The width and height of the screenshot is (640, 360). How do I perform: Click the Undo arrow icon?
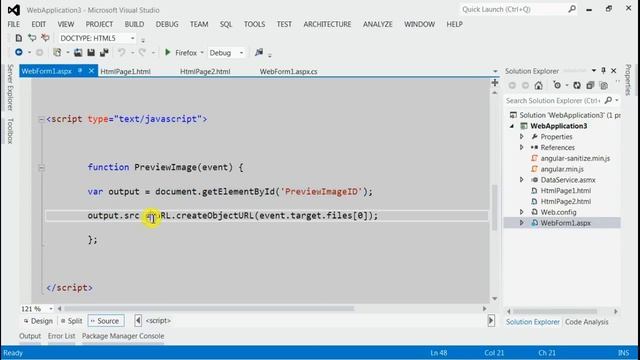coord(122,53)
